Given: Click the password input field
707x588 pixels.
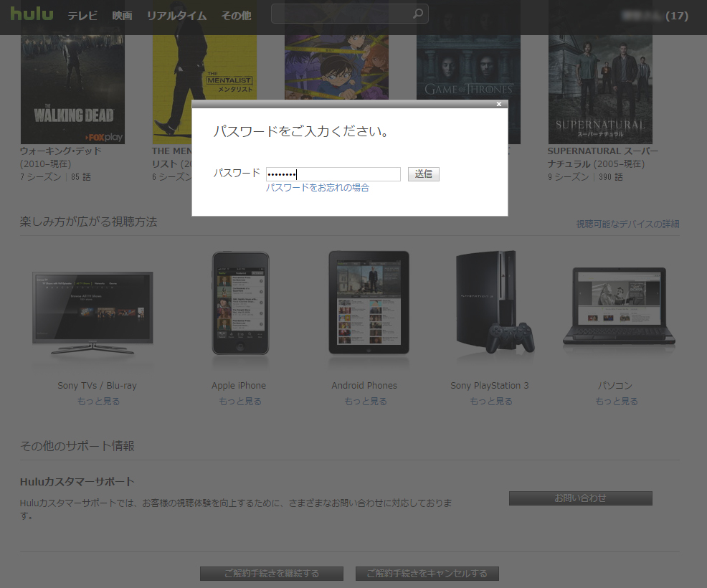Looking at the screenshot, I should (x=333, y=174).
